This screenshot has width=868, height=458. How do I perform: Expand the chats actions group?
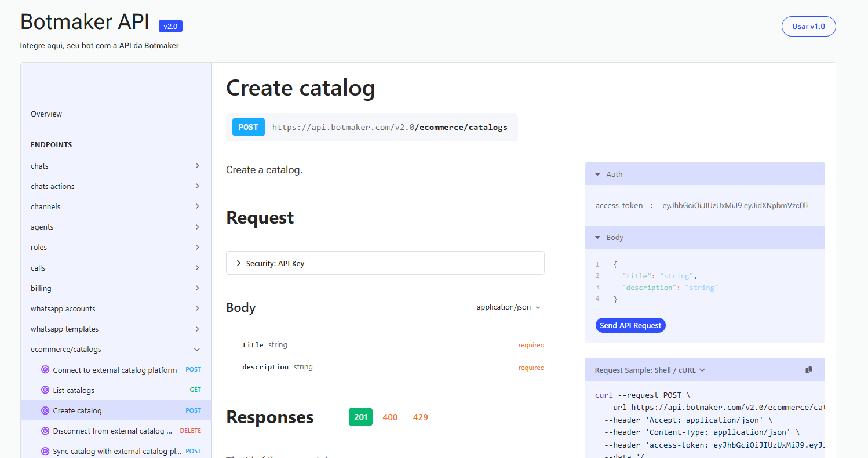116,186
